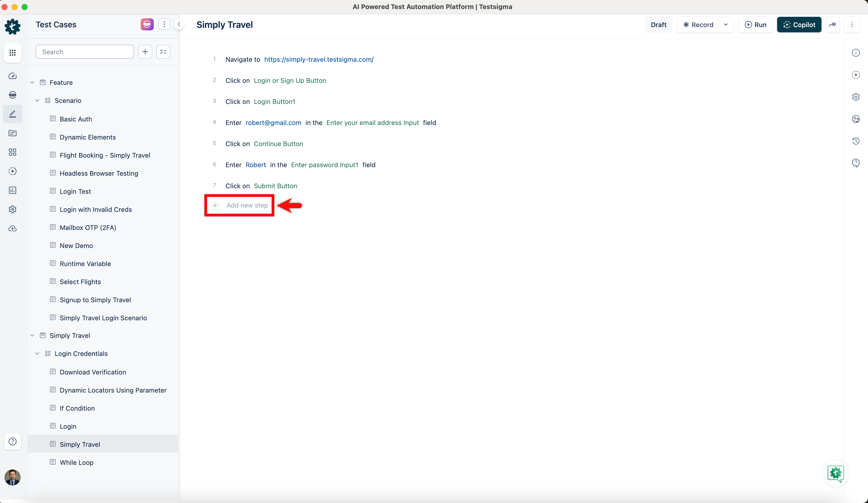This screenshot has height=503, width=868.
Task: Open the runs play-circle sidebar icon
Action: point(12,171)
